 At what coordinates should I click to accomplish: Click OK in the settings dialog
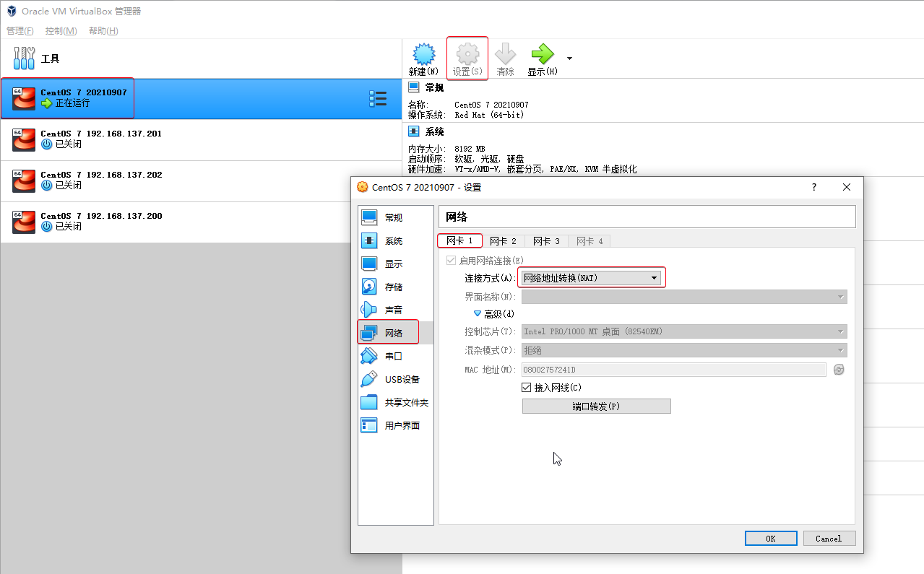[x=771, y=538]
